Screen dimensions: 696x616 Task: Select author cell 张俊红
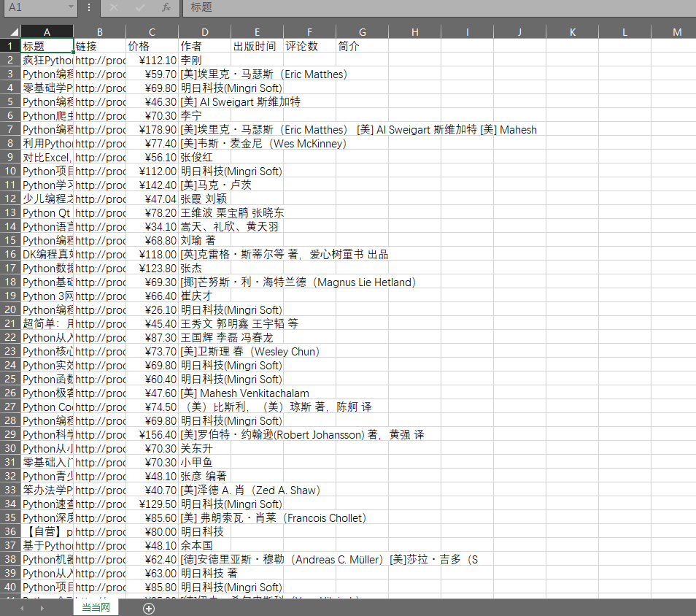(x=204, y=157)
